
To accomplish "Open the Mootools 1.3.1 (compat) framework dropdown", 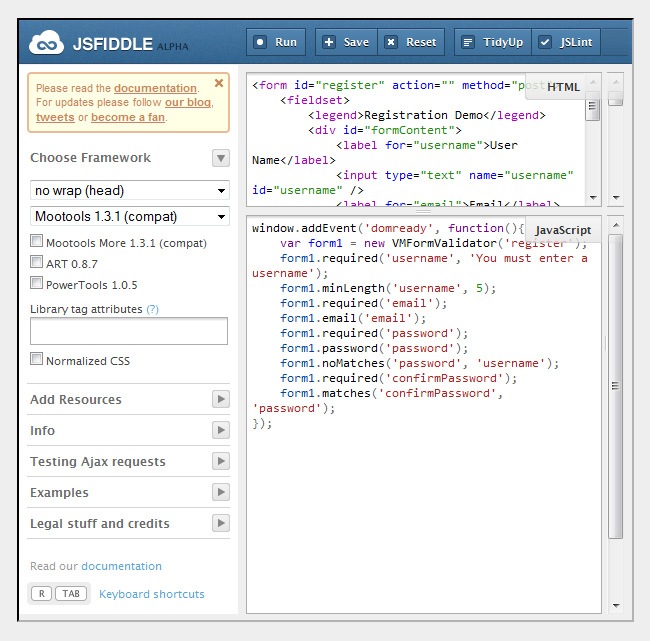I will (130, 216).
